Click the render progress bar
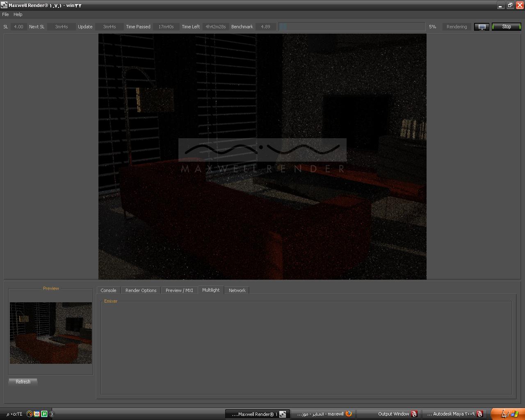 click(x=352, y=27)
